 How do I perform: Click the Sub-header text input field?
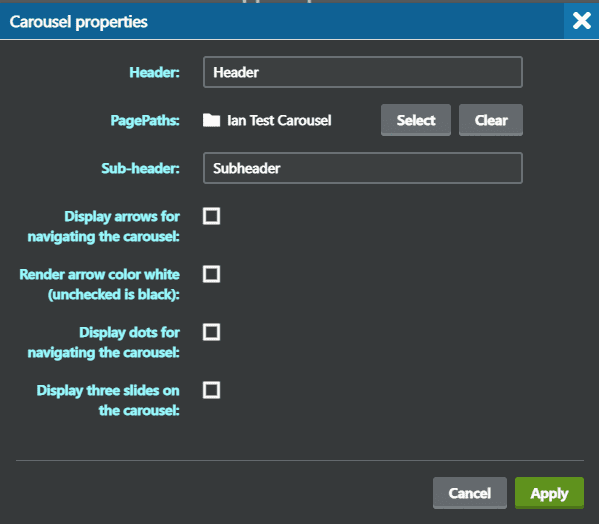(363, 168)
